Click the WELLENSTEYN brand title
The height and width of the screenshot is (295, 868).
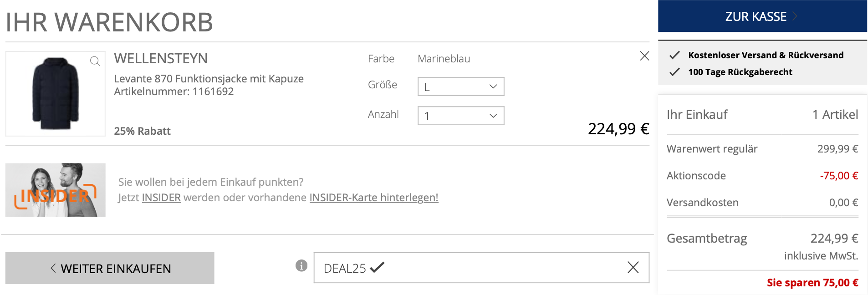coord(161,59)
